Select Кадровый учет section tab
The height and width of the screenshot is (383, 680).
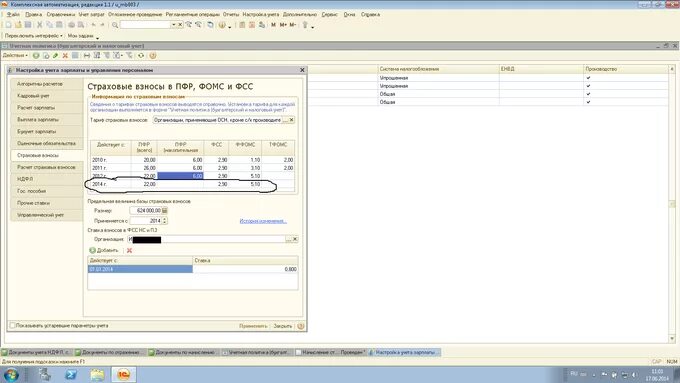click(x=47, y=96)
